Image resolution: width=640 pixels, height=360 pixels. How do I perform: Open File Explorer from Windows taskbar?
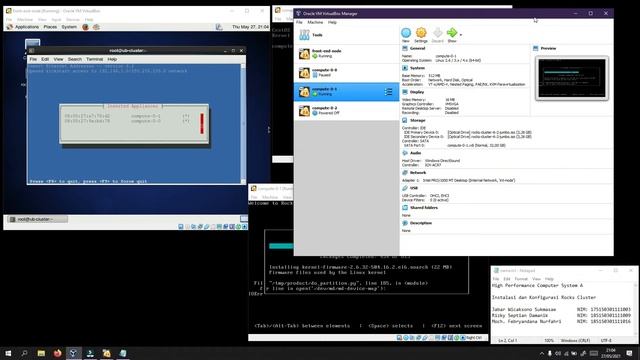41,353
